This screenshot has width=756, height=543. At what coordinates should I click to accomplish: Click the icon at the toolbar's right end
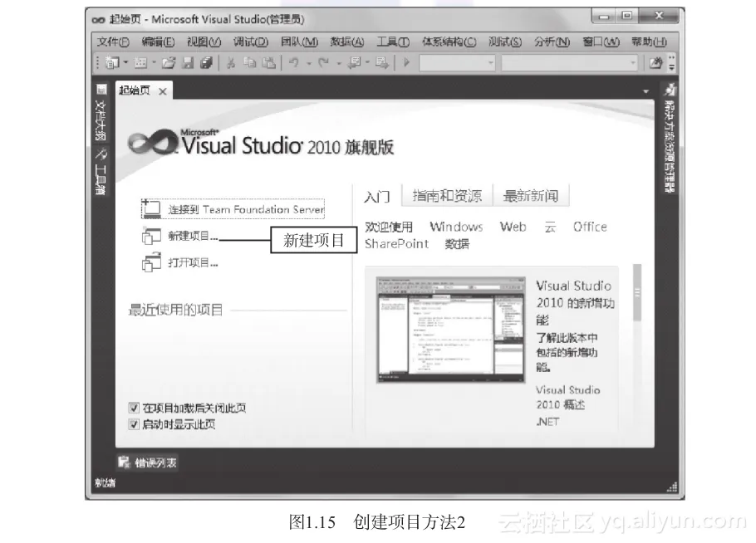655,62
